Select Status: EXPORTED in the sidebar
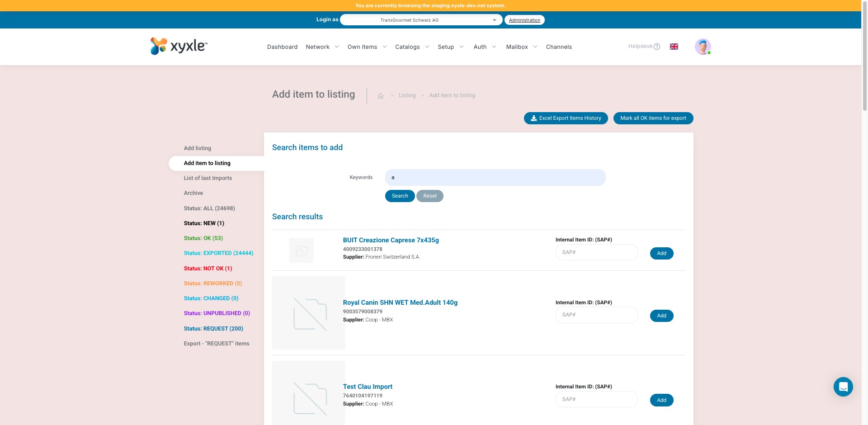This screenshot has height=425, width=868. click(x=218, y=253)
